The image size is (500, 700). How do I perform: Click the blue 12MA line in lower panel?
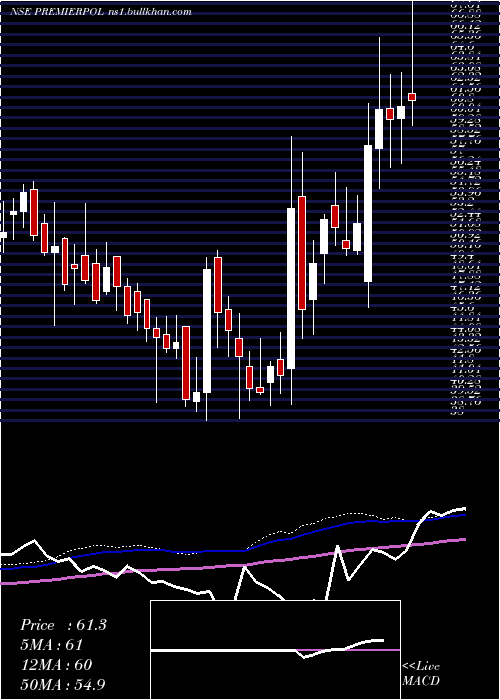(x=232, y=550)
